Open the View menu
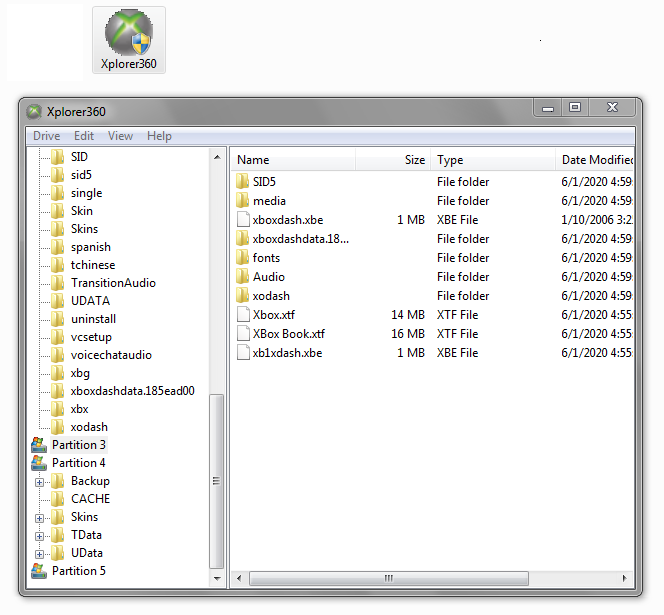 point(120,136)
